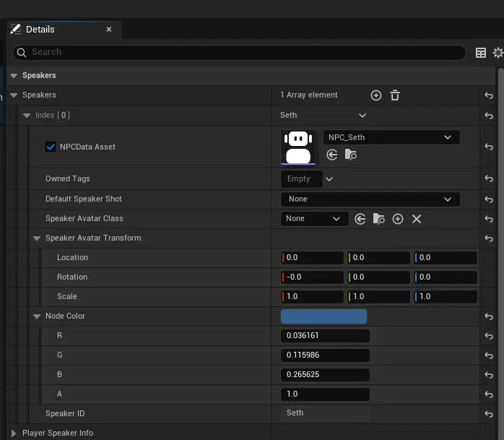Open the Default Speaker Shot dropdown

[x=370, y=199]
